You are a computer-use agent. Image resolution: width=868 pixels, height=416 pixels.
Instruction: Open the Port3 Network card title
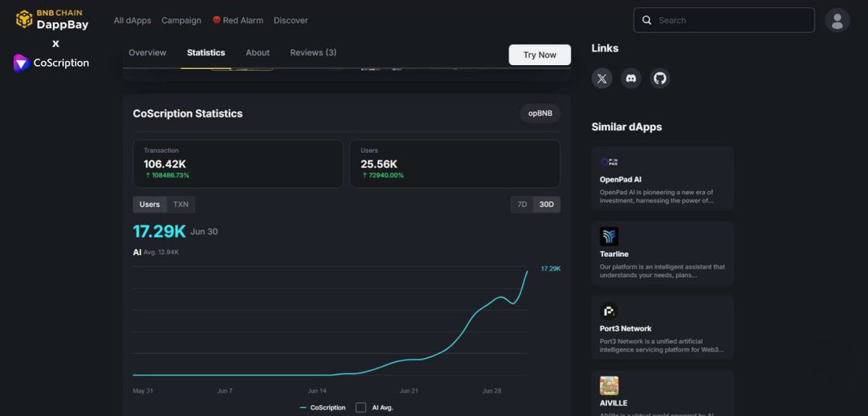point(626,328)
